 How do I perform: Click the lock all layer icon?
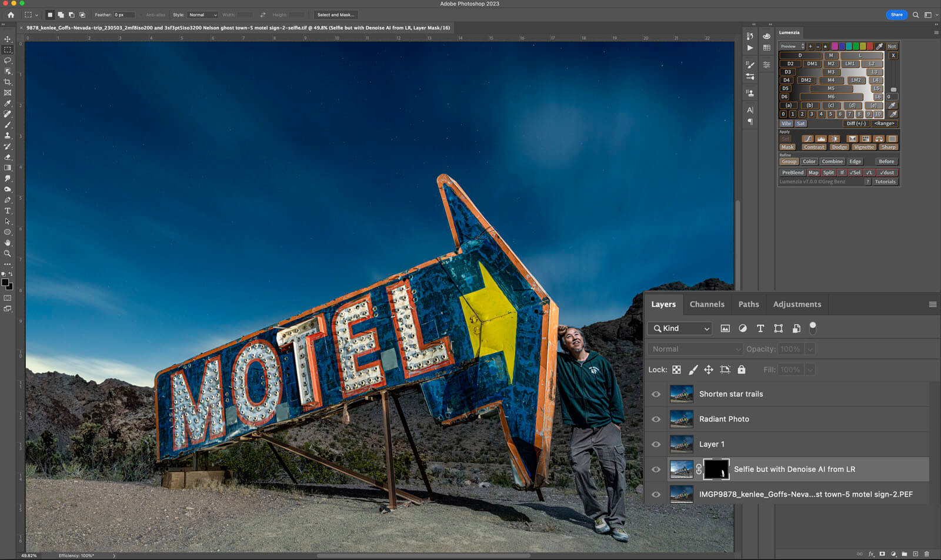(x=741, y=370)
